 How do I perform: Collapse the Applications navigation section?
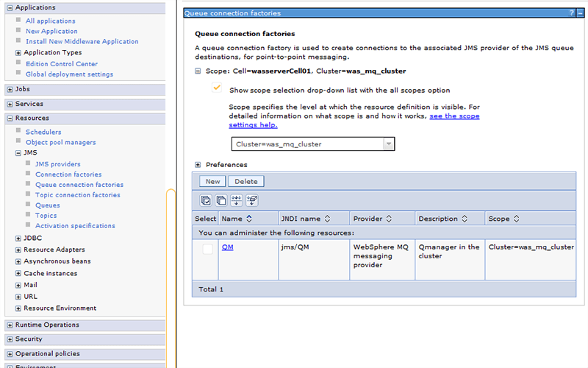[x=10, y=8]
